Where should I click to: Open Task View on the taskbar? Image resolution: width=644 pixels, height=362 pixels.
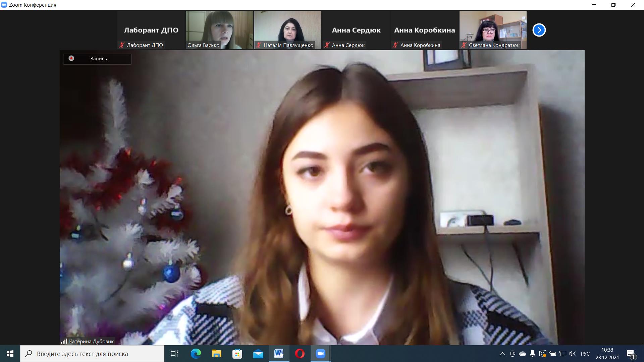[174, 354]
